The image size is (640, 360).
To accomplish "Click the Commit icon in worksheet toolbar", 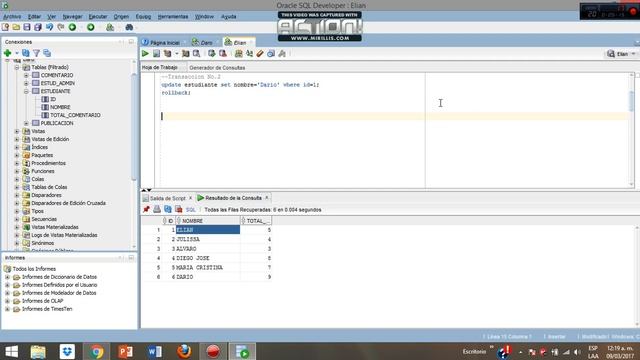I will [211, 53].
